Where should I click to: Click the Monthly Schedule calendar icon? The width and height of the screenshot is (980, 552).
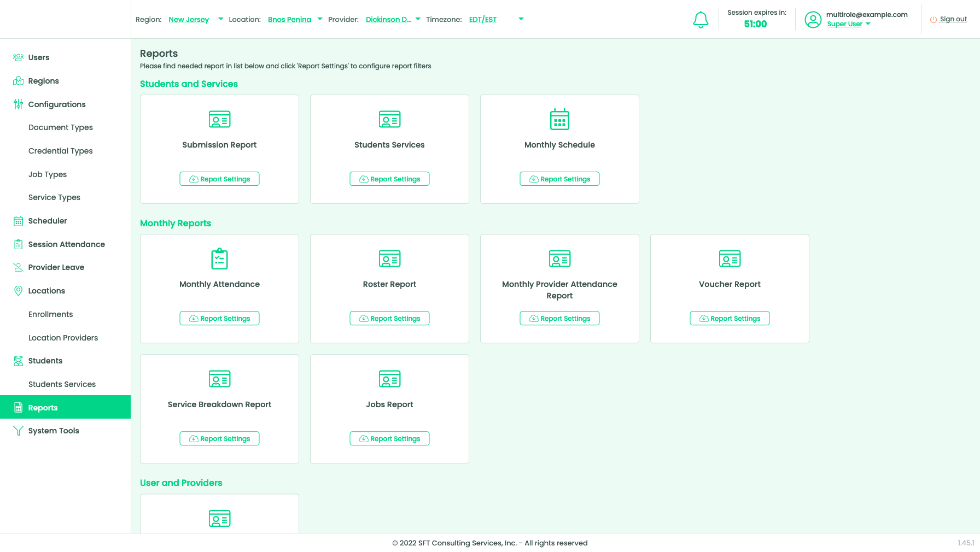point(559,119)
